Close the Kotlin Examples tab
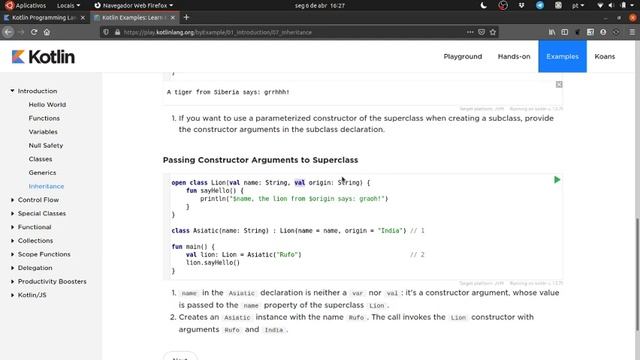The width and height of the screenshot is (640, 360). pyautogui.click(x=173, y=18)
